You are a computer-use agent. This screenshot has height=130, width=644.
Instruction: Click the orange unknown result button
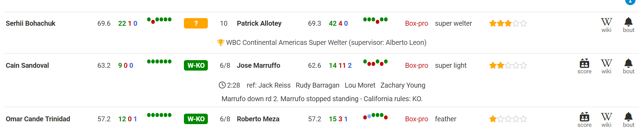tap(196, 23)
